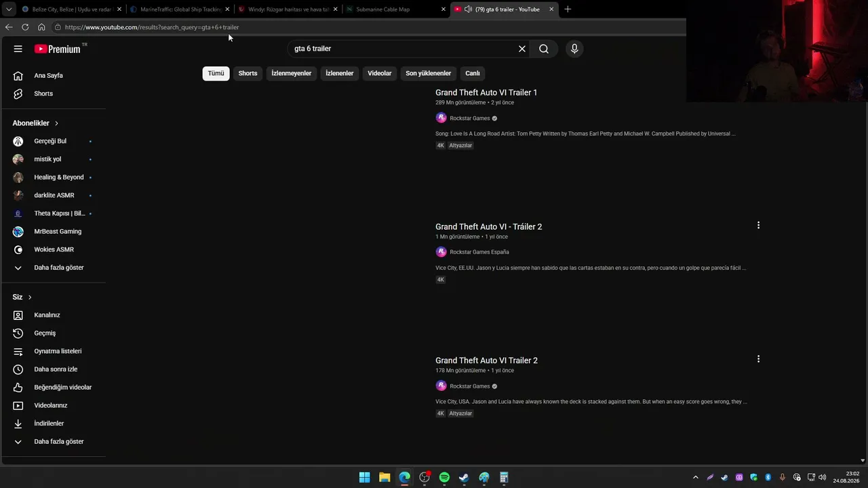Filter results by İzlenmeyenler
This screenshot has height=488, width=868.
click(x=292, y=73)
